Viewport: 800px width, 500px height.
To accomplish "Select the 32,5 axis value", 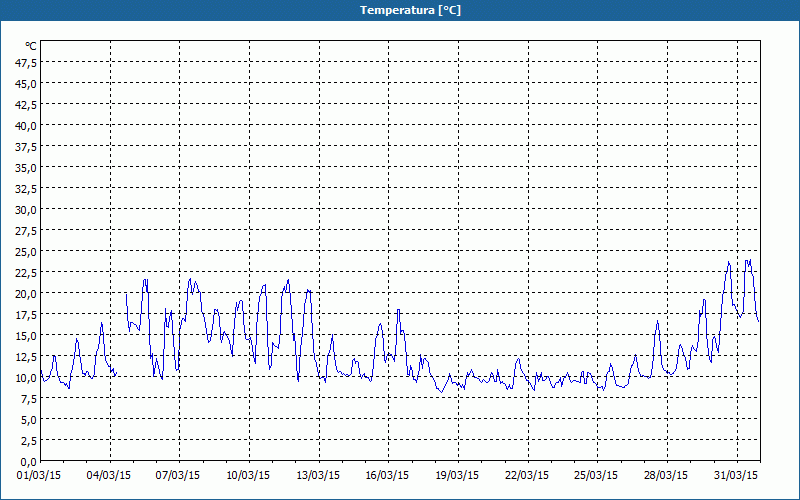I will [x=27, y=188].
